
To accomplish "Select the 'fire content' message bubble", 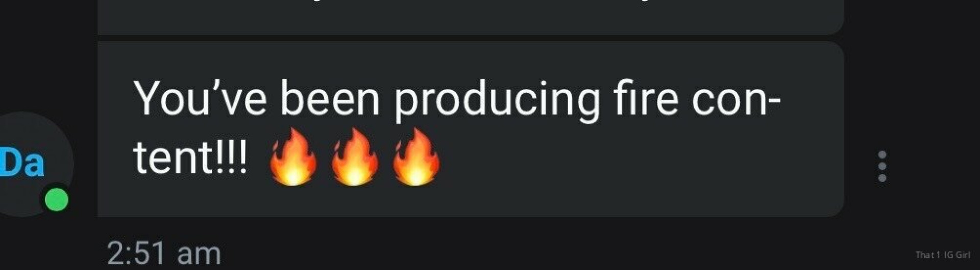I will [x=471, y=129].
